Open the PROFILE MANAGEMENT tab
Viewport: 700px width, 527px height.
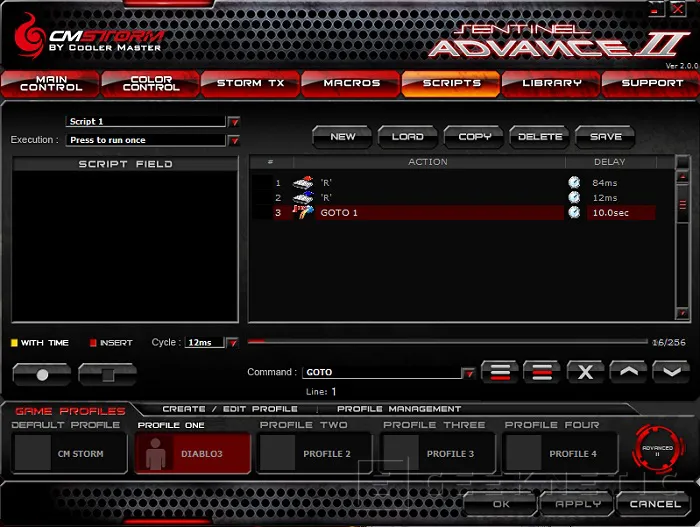(x=399, y=409)
